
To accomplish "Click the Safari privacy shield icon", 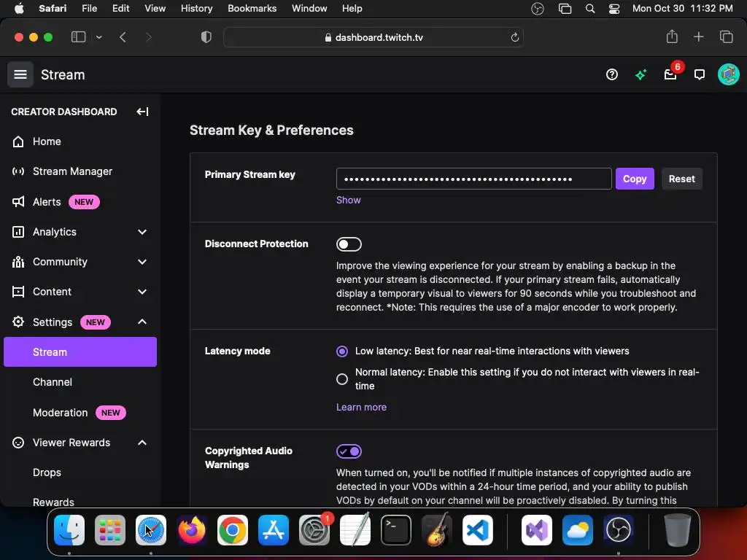I will click(x=206, y=37).
